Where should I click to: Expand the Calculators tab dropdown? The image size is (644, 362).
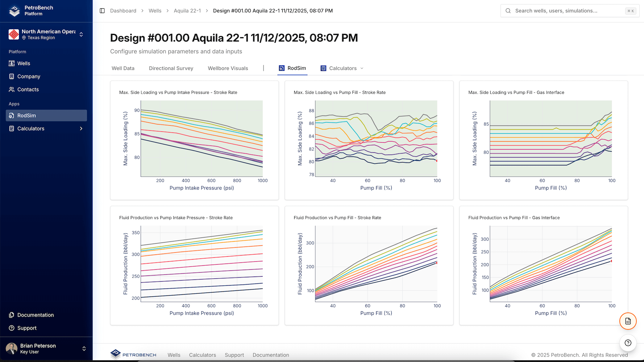tap(361, 68)
